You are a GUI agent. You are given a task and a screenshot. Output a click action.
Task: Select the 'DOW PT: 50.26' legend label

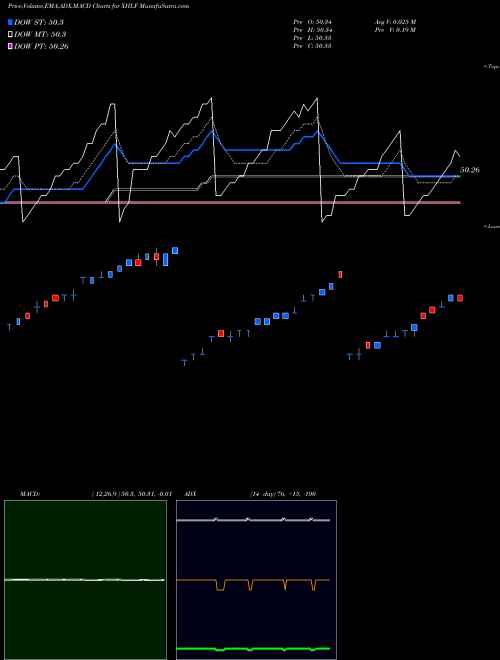click(x=41, y=46)
